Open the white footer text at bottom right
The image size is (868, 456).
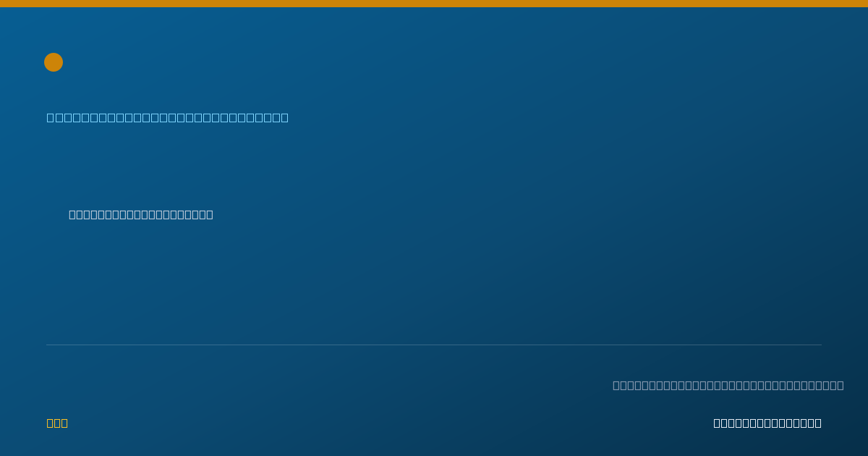point(767,423)
